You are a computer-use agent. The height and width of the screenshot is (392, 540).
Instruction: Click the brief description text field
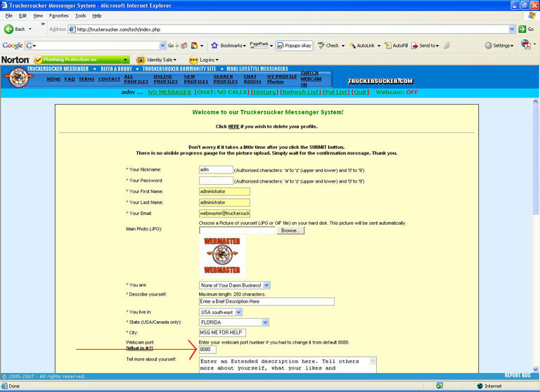coord(266,301)
